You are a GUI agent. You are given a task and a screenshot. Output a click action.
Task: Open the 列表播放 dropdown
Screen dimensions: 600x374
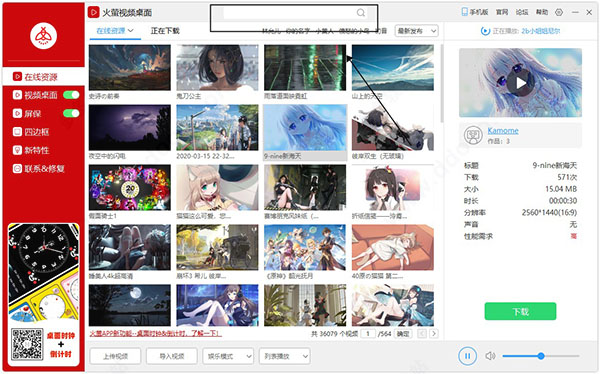click(284, 356)
